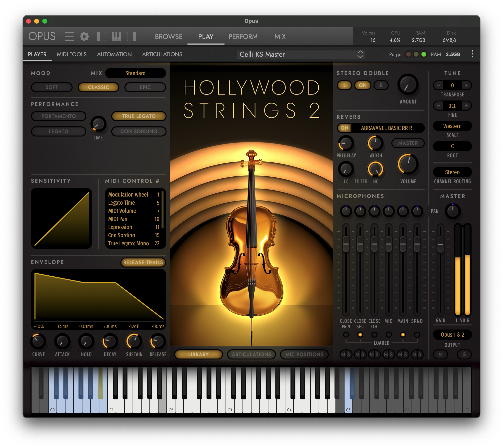
Task: Switch to the Browse page
Action: [169, 36]
